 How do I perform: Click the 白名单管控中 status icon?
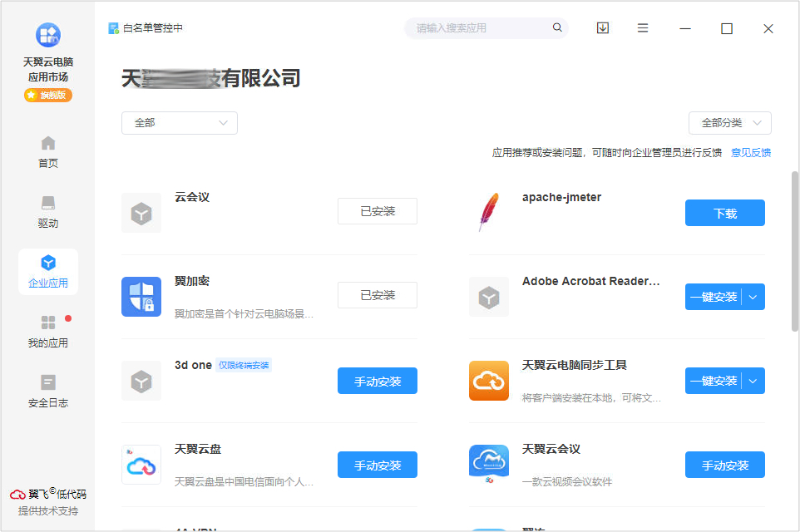point(113,28)
